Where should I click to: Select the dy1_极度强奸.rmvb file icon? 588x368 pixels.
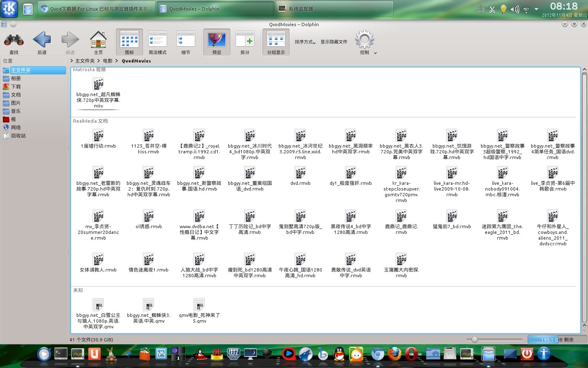pos(351,173)
